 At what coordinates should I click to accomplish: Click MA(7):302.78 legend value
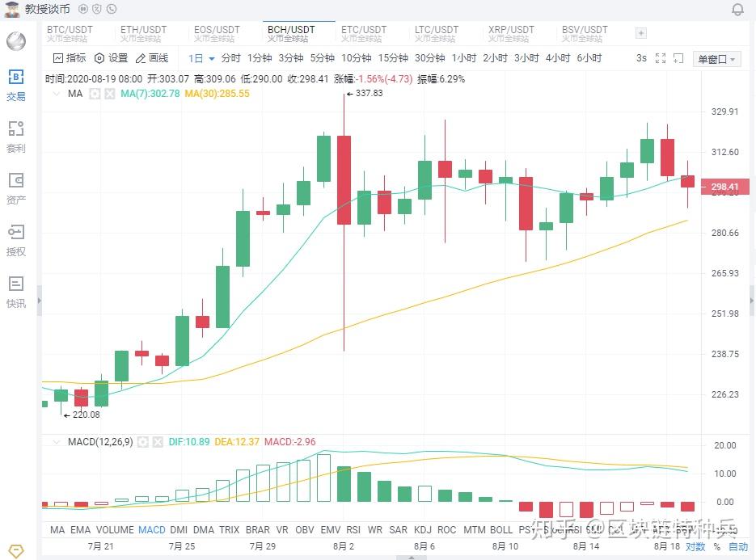(150, 94)
